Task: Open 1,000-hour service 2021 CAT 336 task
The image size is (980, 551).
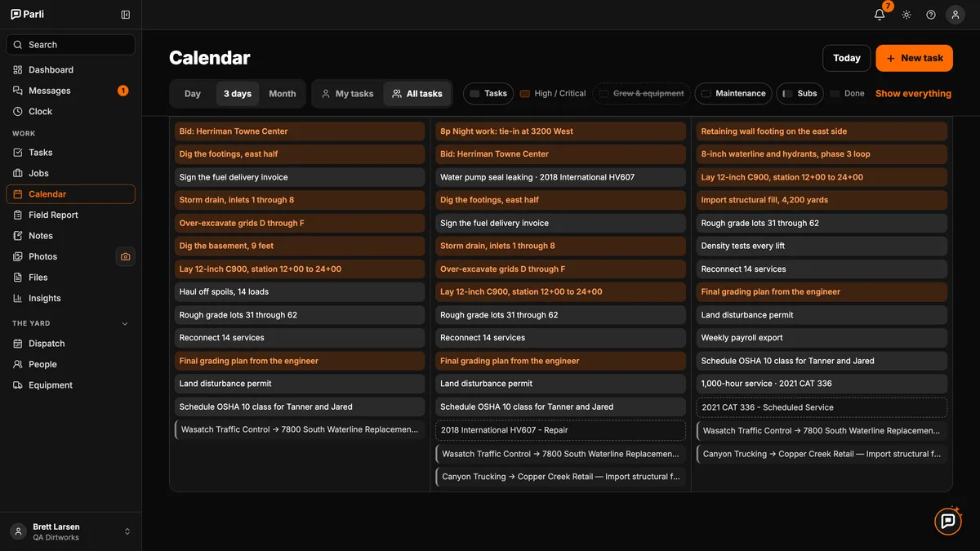Action: coord(822,384)
